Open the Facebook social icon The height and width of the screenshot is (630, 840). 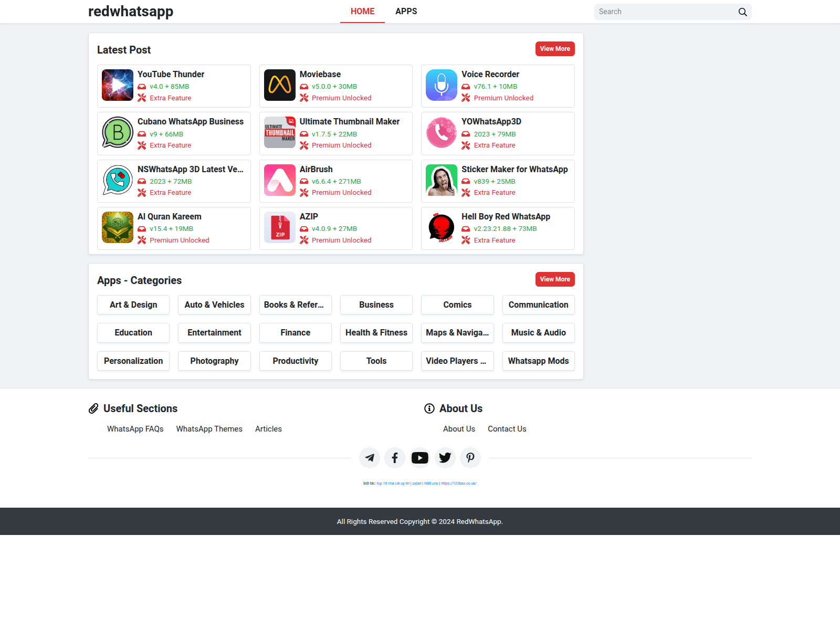395,458
